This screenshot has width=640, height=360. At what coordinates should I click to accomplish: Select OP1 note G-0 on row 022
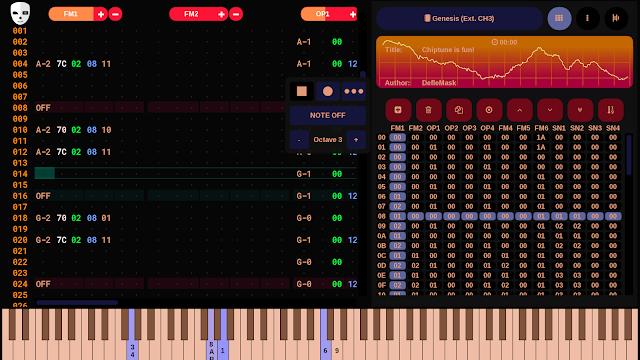(304, 262)
